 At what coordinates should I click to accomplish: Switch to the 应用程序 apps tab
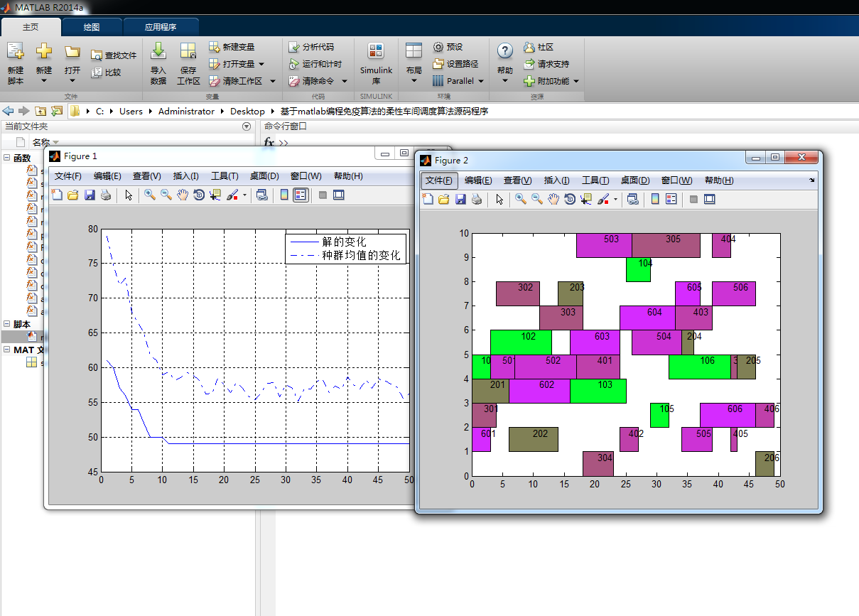coord(161,27)
